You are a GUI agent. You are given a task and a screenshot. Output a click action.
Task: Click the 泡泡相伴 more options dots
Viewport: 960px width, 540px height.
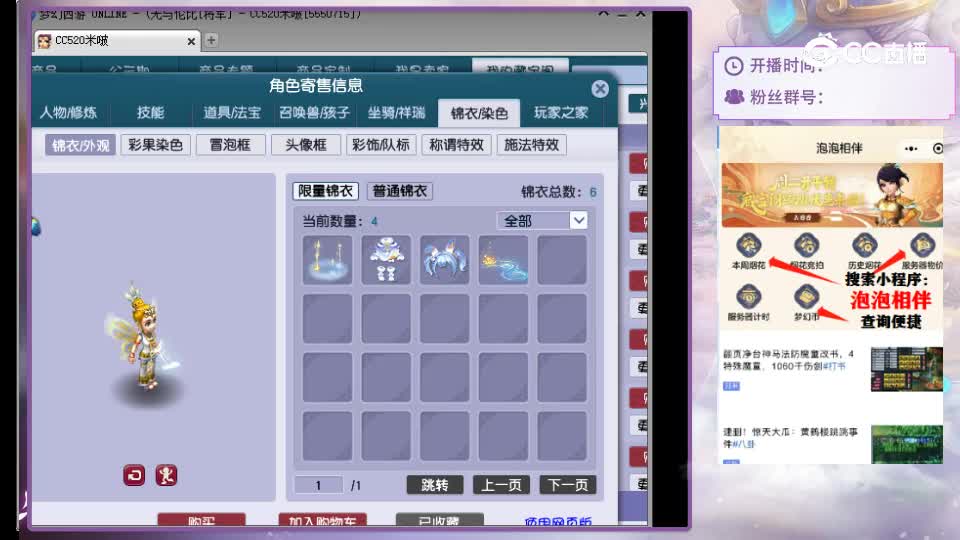click(911, 148)
